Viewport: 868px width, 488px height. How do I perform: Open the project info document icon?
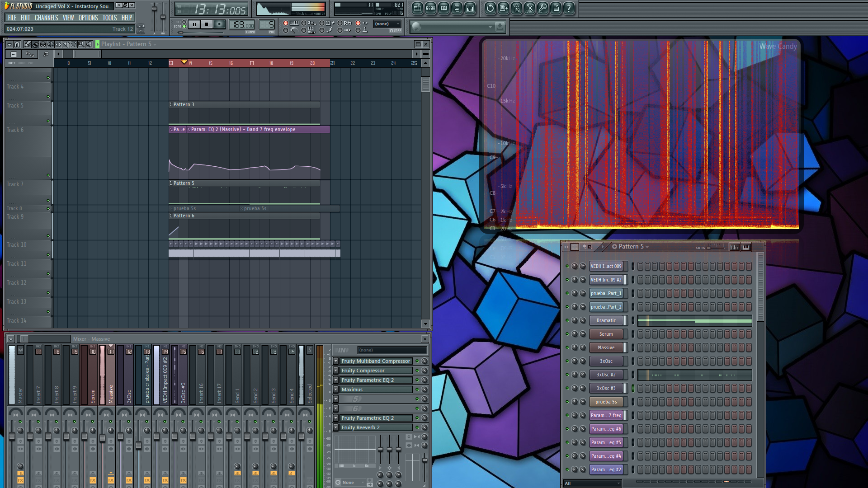[556, 8]
